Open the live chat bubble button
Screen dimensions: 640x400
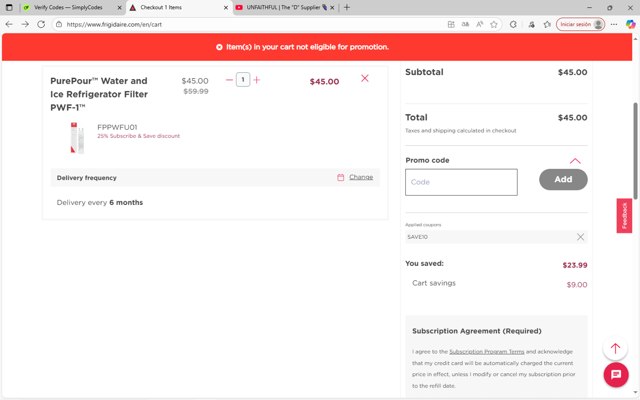[x=616, y=374]
